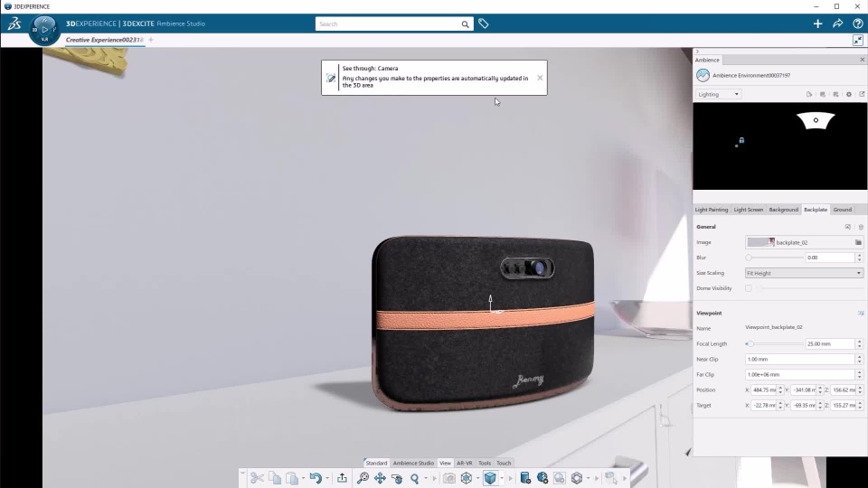Click the Focal Length slider handle
Viewport: 868px width, 488px height.
(x=750, y=344)
